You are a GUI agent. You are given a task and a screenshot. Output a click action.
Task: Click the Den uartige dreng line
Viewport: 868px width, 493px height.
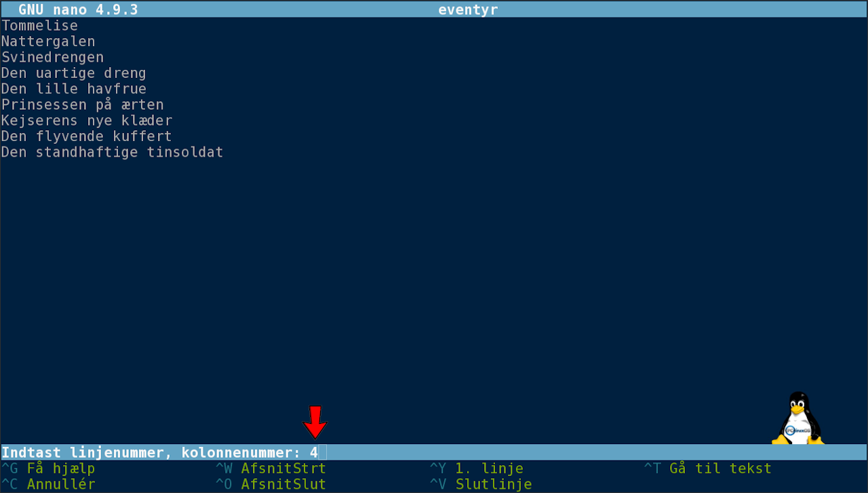point(74,73)
